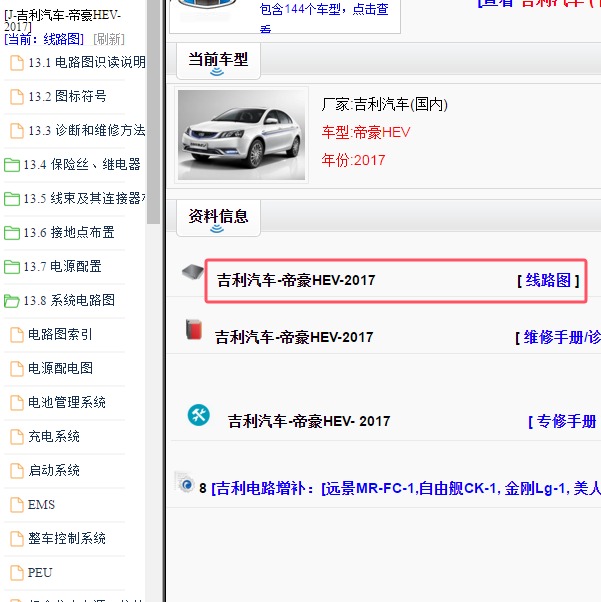Viewport: 601px width, 602px height.
Task: Select 13.8 系统电路图 tree label
Action: pos(69,301)
